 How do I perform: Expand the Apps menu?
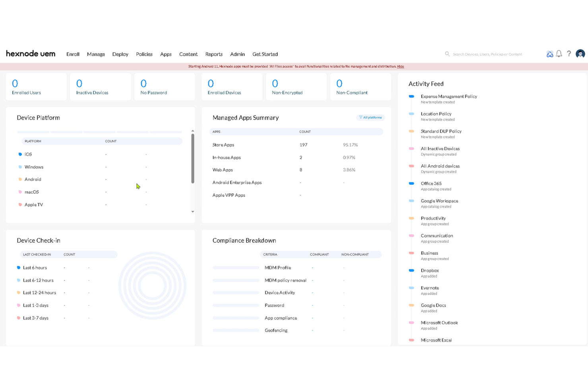[x=166, y=54]
